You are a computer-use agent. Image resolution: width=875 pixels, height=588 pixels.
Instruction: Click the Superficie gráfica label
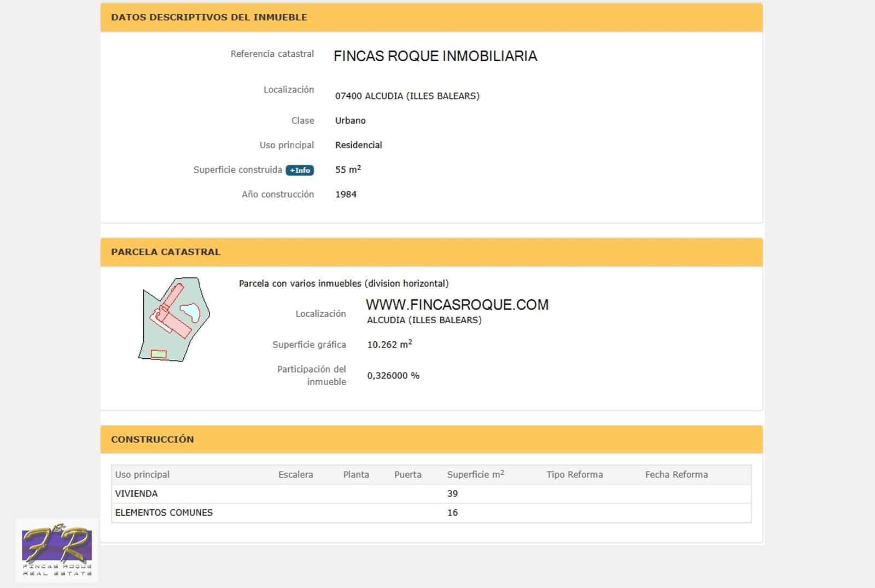(310, 345)
